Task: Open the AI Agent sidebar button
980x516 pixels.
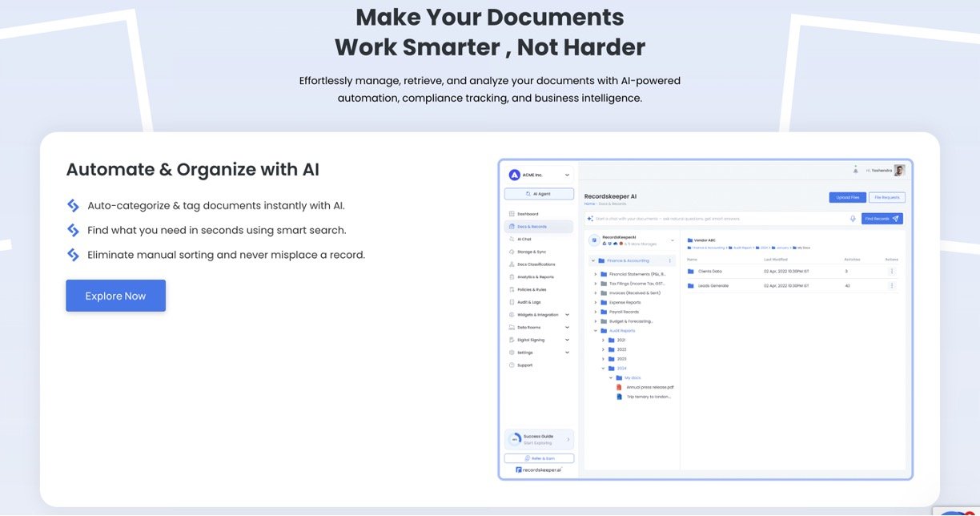Action: point(539,194)
